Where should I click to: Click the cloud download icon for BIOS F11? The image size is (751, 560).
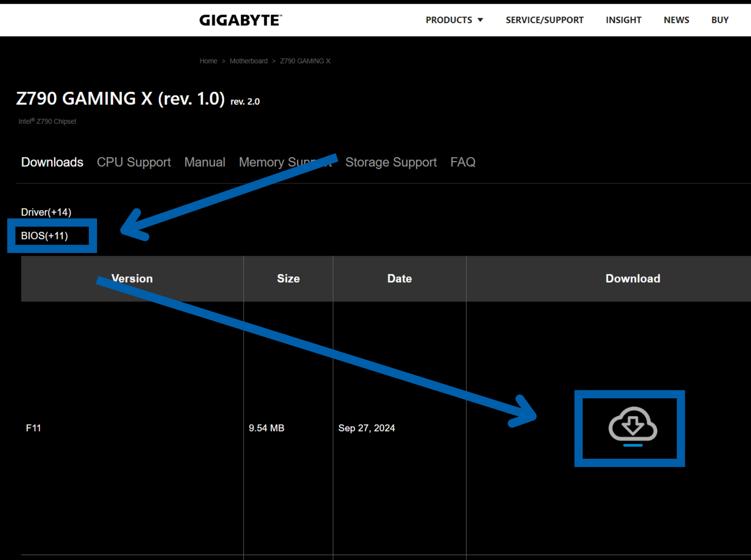pyautogui.click(x=630, y=428)
